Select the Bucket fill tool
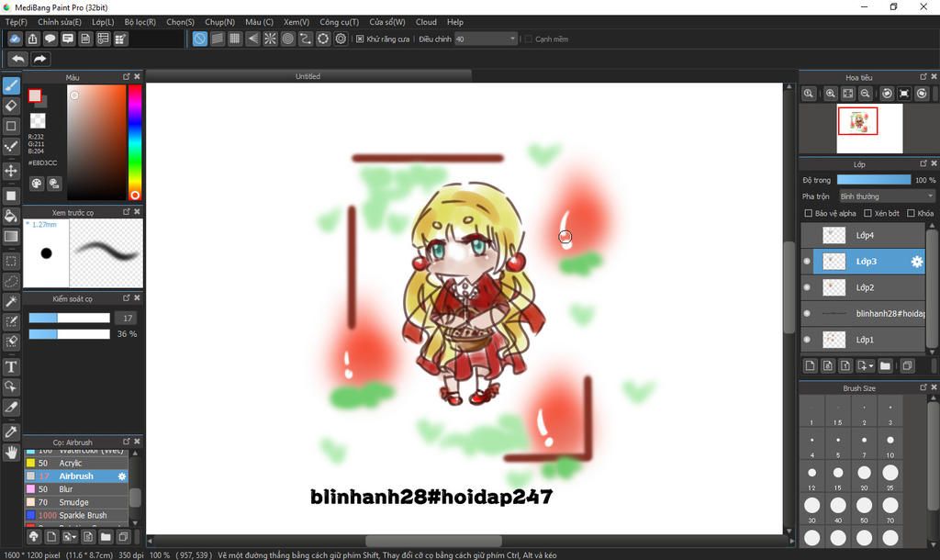The width and height of the screenshot is (940, 560). 11,216
